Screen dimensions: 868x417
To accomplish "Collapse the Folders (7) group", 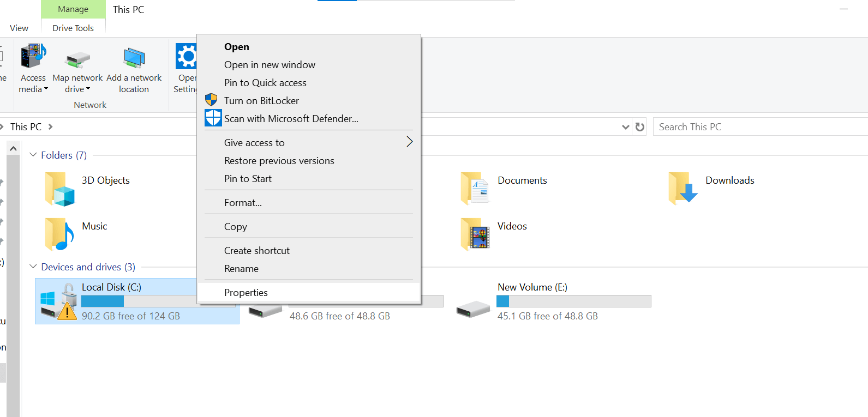I will [x=33, y=155].
